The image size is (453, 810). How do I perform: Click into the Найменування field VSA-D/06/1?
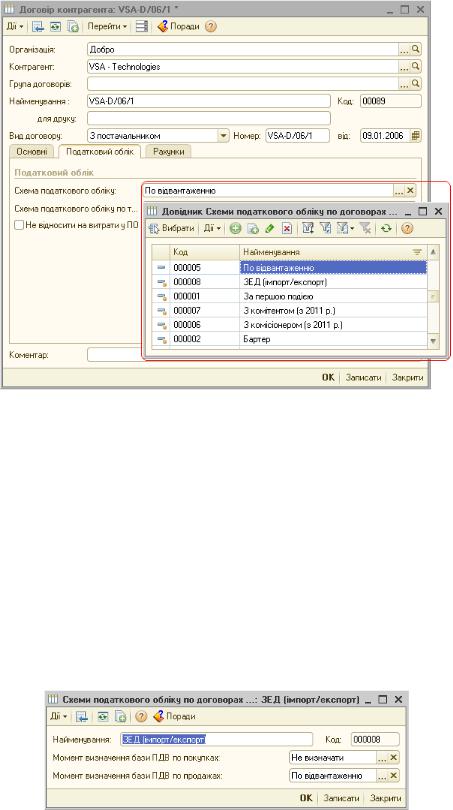[x=209, y=101]
